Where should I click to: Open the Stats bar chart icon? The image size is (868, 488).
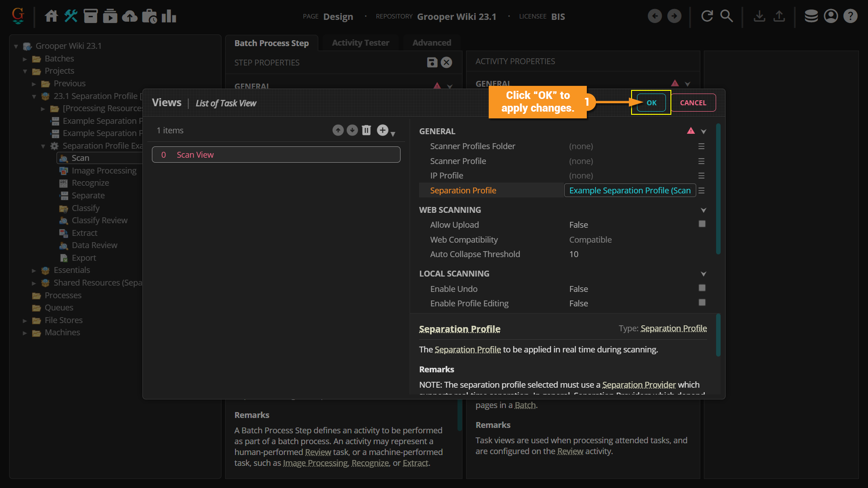pos(169,16)
